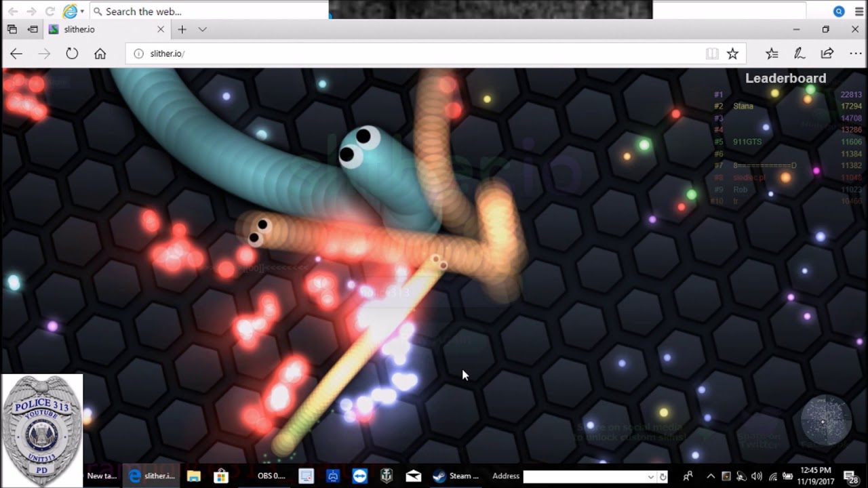Viewport: 868px width, 488px height.
Task: Click blue search icon in top toolbar
Action: (839, 12)
